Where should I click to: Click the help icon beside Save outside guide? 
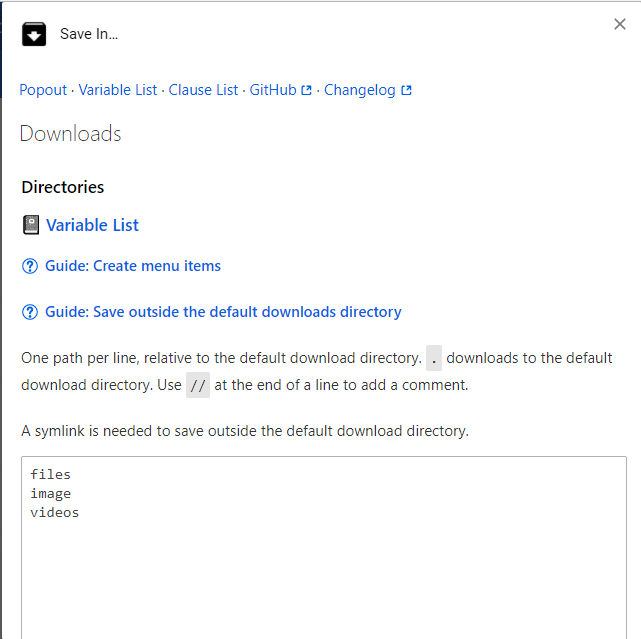point(30,312)
